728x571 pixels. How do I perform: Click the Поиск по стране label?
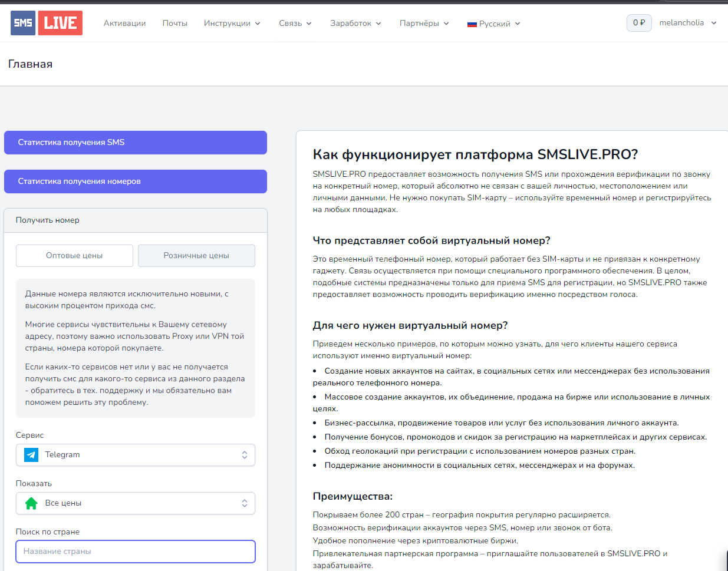point(48,532)
